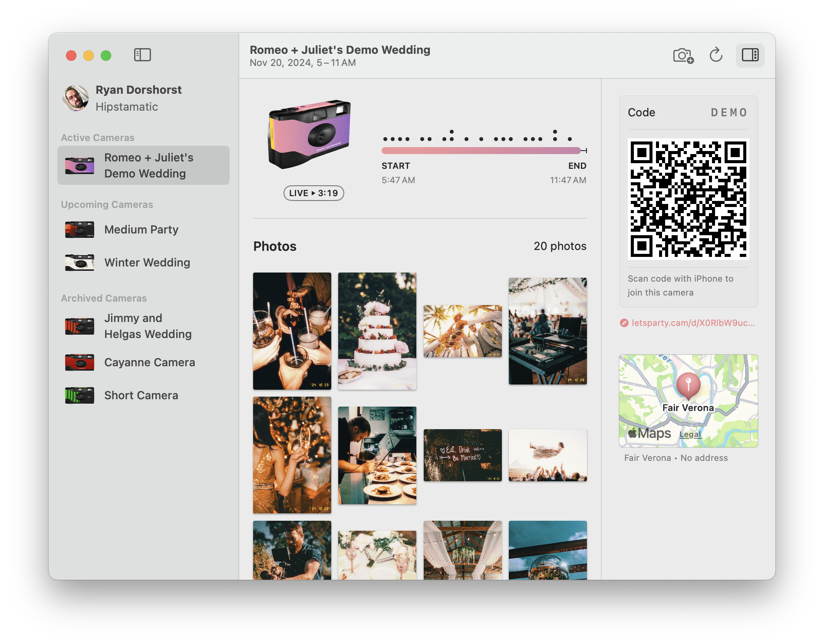Click the Fair Verona map pin
Viewport: 824px width, 644px height.
pyautogui.click(x=688, y=384)
